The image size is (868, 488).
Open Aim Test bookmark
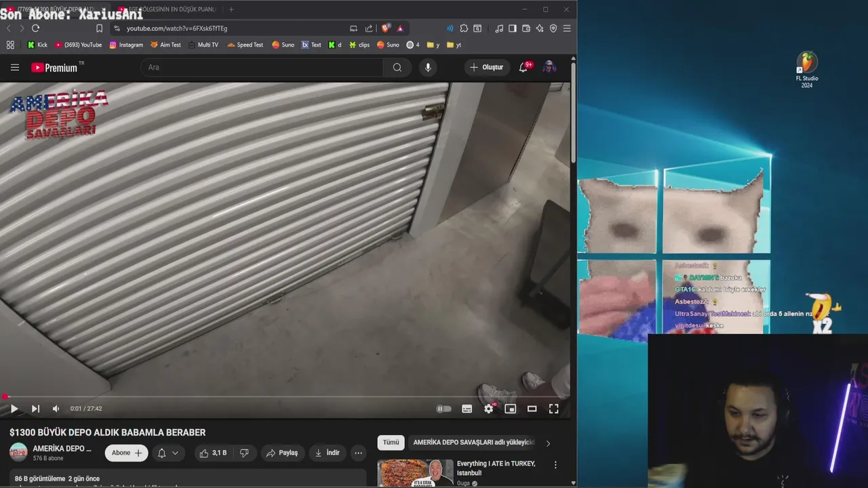tap(165, 45)
